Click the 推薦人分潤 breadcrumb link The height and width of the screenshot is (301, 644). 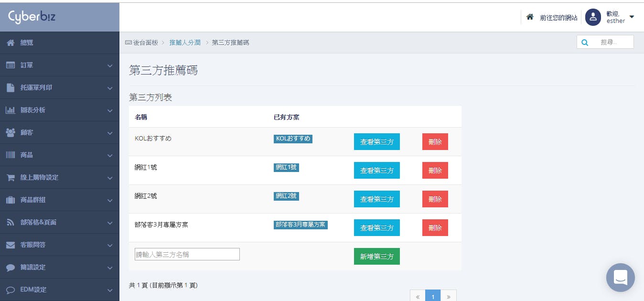pyautogui.click(x=185, y=43)
